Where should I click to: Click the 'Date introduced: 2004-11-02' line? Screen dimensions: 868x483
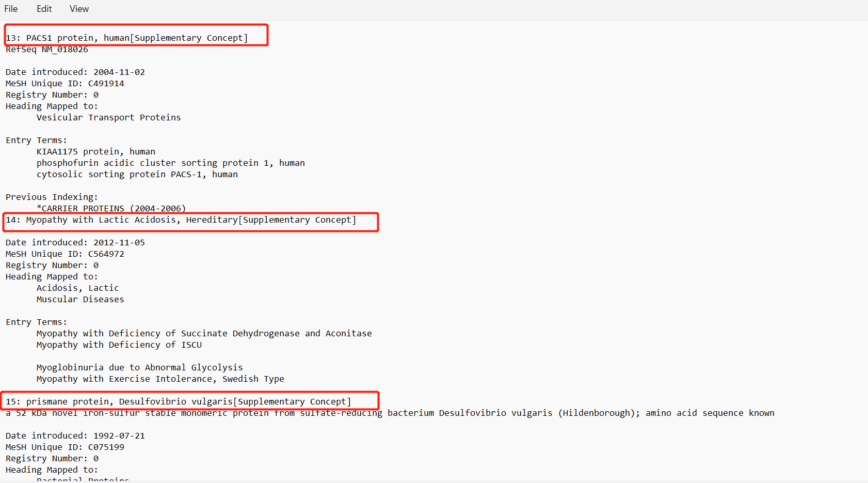click(x=75, y=72)
